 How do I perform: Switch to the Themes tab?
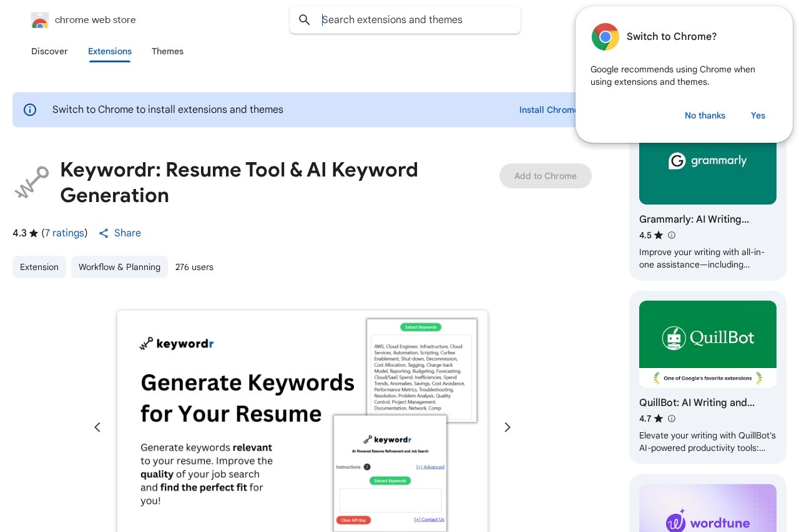point(167,52)
